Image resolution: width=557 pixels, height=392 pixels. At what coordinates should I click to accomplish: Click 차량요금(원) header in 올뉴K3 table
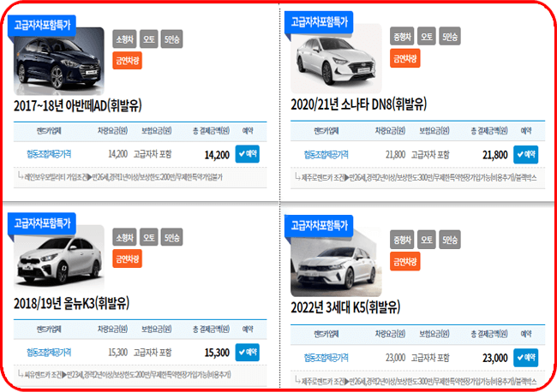pyautogui.click(x=112, y=329)
